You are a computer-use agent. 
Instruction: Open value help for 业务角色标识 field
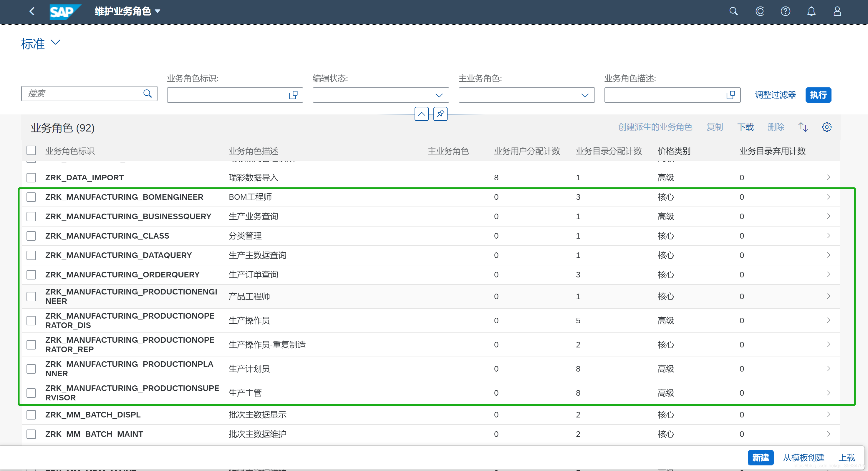point(293,95)
